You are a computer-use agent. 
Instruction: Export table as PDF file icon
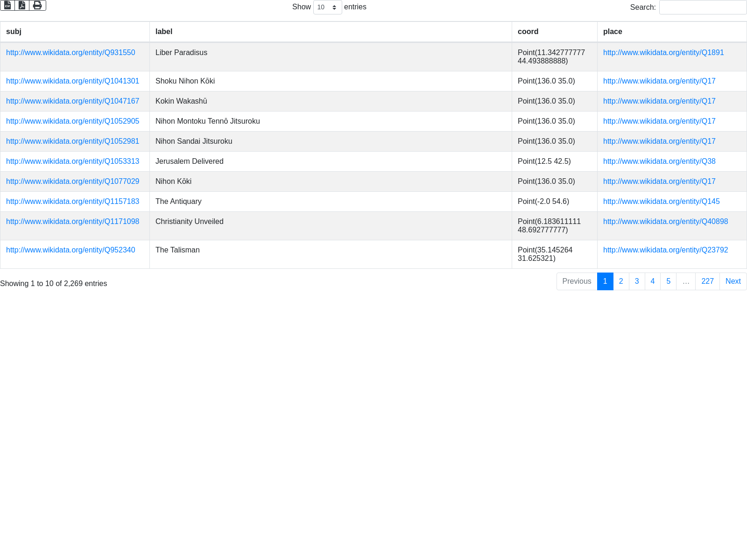click(22, 5)
